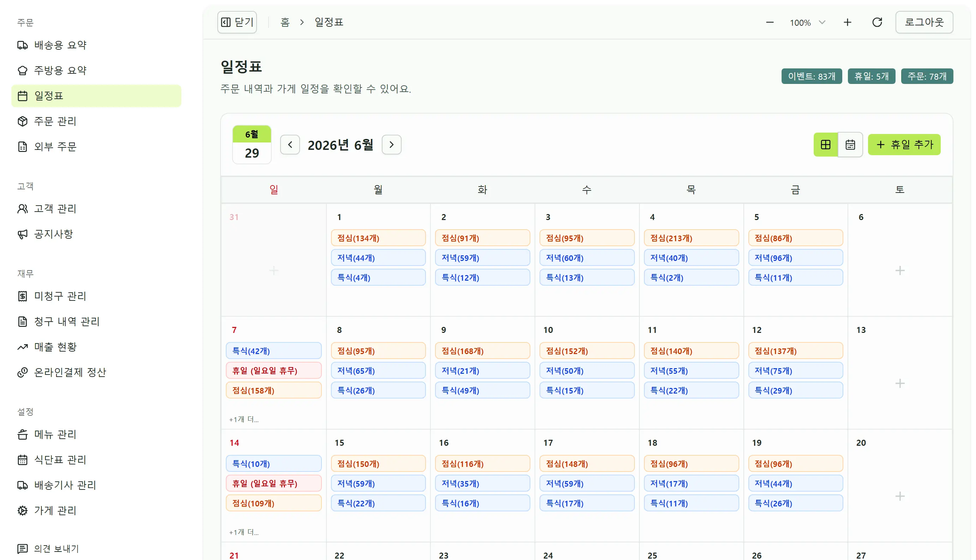The image size is (976, 560).
Task: Open the 100% zoom dropdown
Action: point(807,22)
